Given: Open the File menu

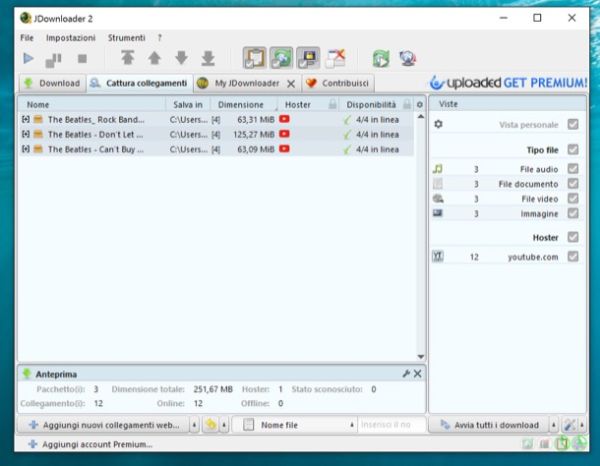Looking at the screenshot, I should pyautogui.click(x=27, y=38).
